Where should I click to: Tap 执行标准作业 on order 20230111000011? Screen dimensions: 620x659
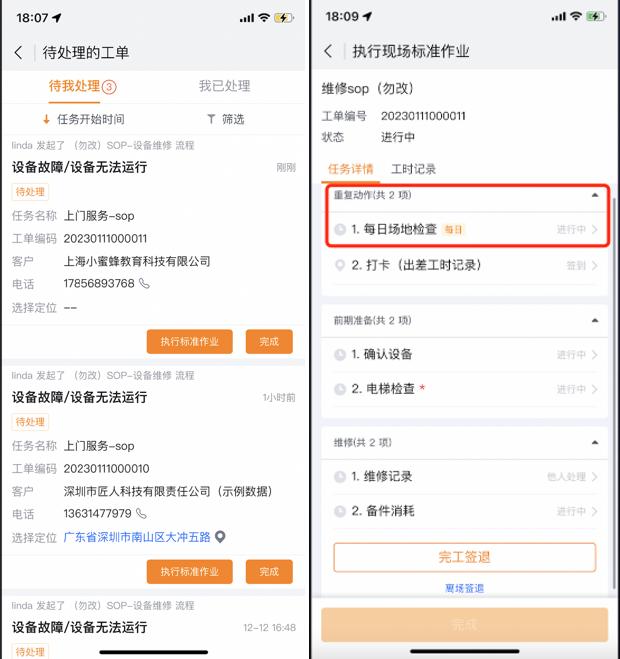pos(190,342)
